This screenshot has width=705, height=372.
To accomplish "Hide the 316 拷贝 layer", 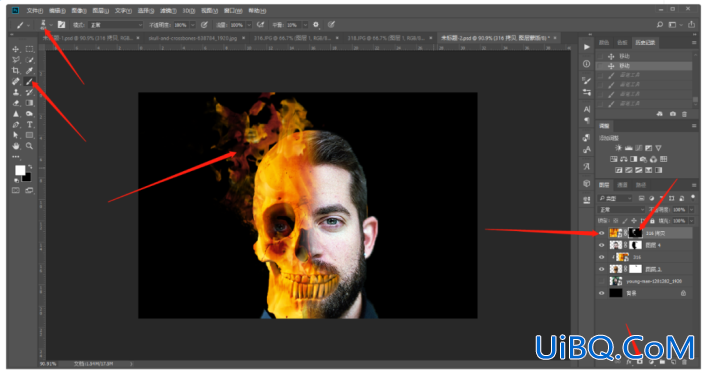I will [602, 233].
